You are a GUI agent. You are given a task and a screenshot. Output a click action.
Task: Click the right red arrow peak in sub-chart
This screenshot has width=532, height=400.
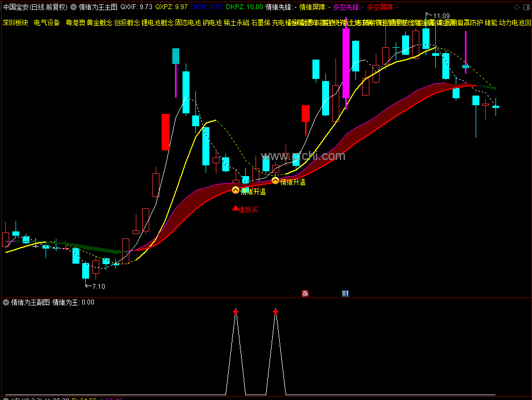(x=275, y=311)
